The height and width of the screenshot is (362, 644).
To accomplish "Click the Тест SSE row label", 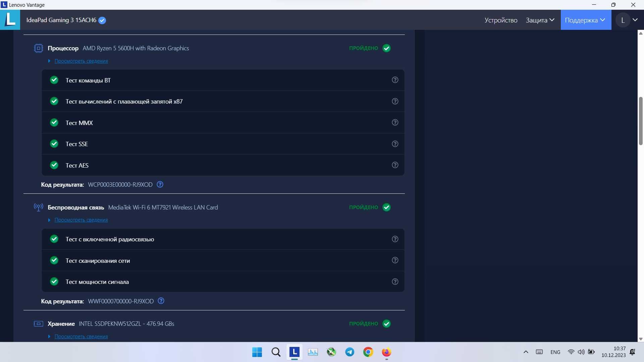I will tap(77, 144).
